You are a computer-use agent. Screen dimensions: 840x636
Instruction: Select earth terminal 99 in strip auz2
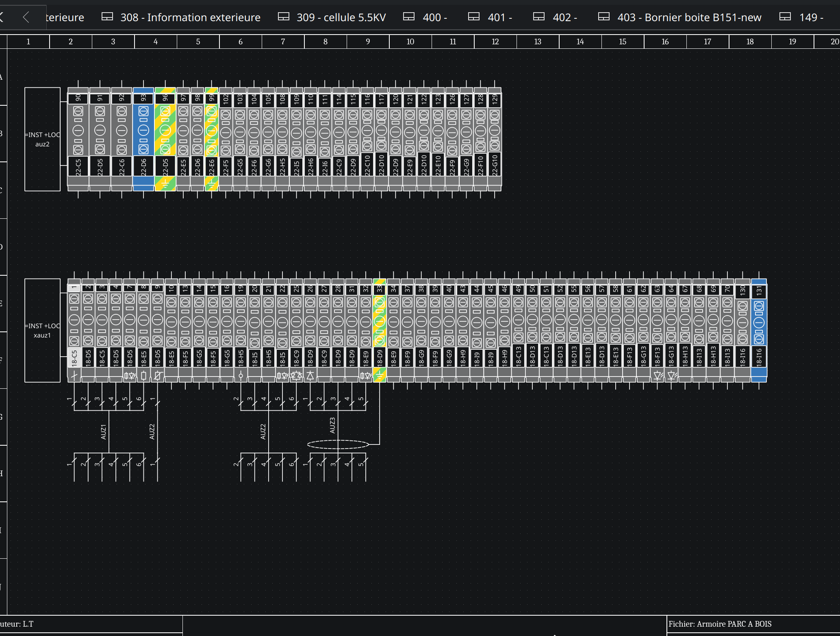point(211,139)
